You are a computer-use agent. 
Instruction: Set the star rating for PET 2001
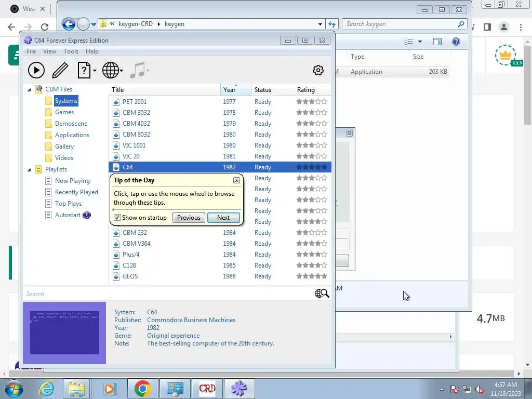click(x=312, y=101)
